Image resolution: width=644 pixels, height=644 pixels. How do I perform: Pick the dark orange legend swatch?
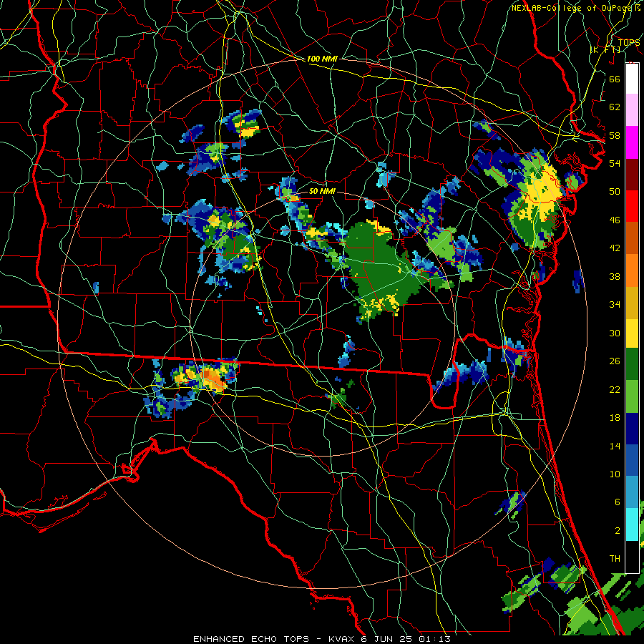pos(632,238)
